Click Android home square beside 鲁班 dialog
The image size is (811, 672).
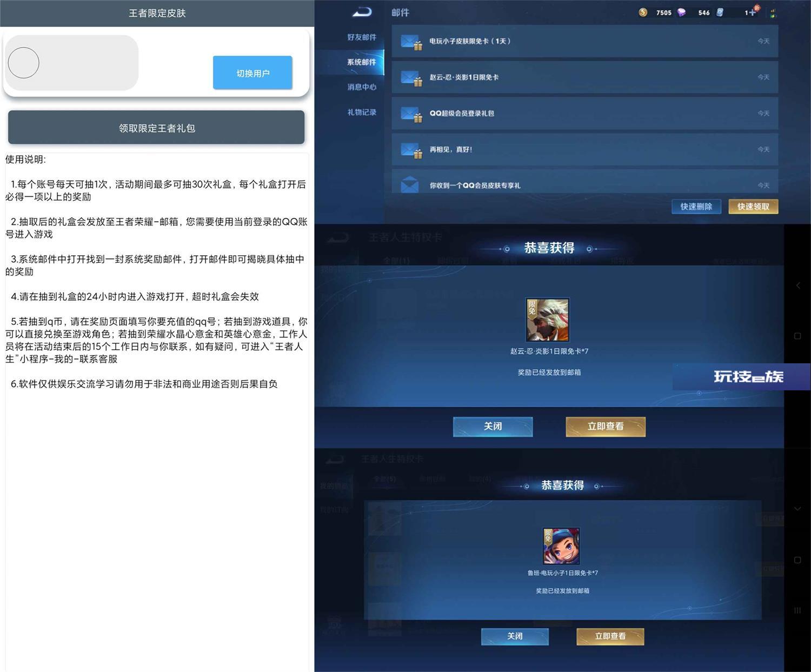pyautogui.click(x=797, y=560)
